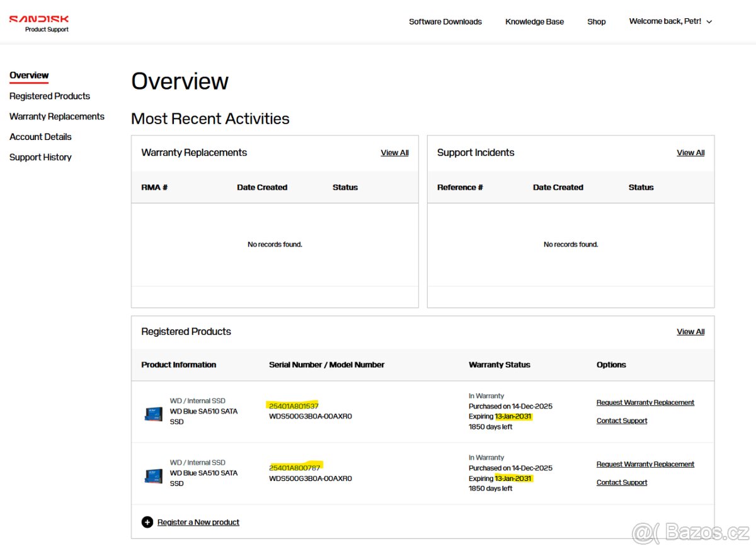Click the Status header under Support Incidents
756x551 pixels.
[x=641, y=187]
